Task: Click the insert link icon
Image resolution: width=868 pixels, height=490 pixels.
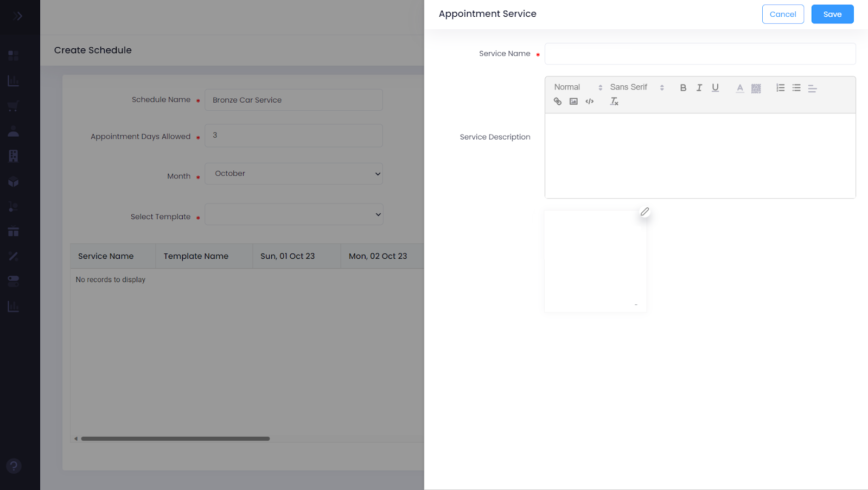Action: click(x=557, y=101)
